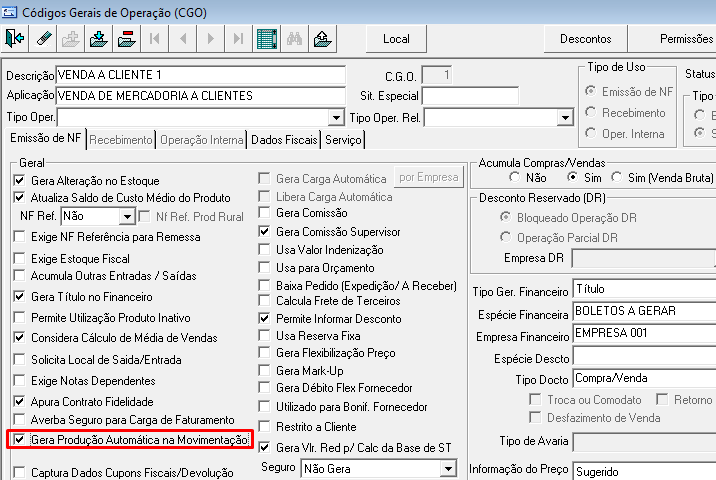Screen dimensions: 716x480
Task: Go to last record navigation icon
Action: [x=238, y=39]
